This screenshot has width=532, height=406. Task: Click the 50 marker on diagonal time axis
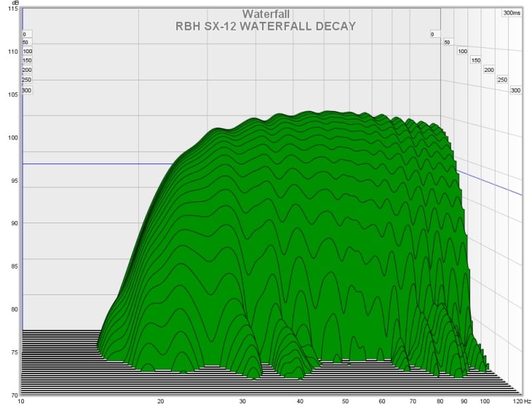pyautogui.click(x=447, y=42)
